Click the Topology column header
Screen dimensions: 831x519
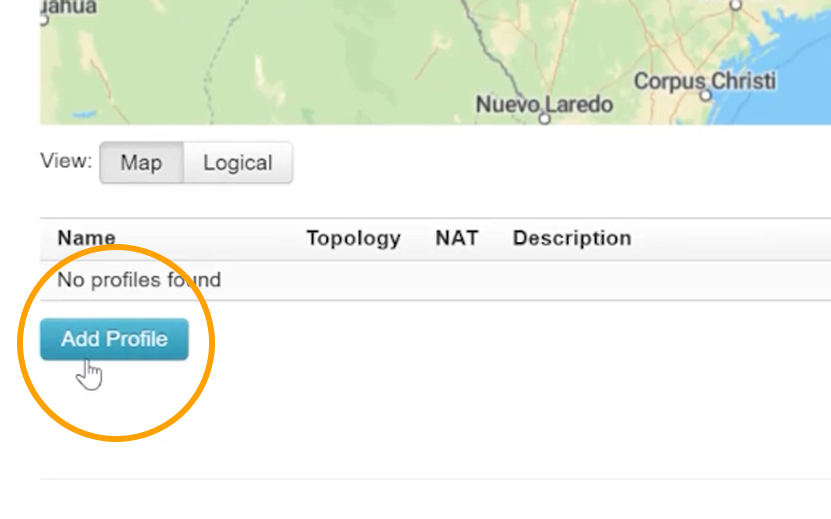point(353,238)
